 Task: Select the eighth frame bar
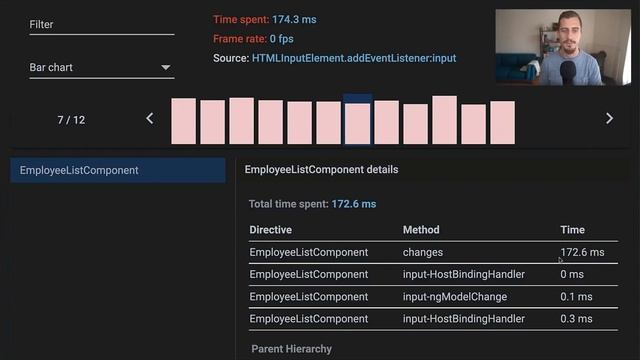point(387,122)
